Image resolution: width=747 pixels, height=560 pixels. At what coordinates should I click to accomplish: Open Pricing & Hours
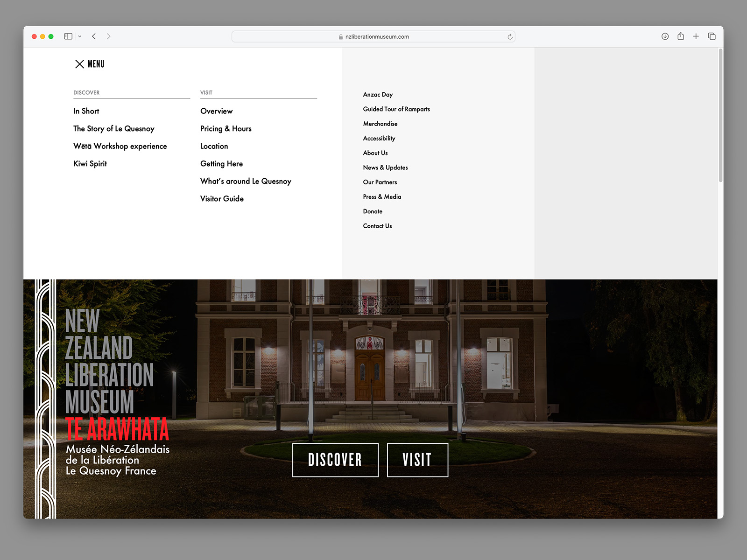(x=226, y=129)
